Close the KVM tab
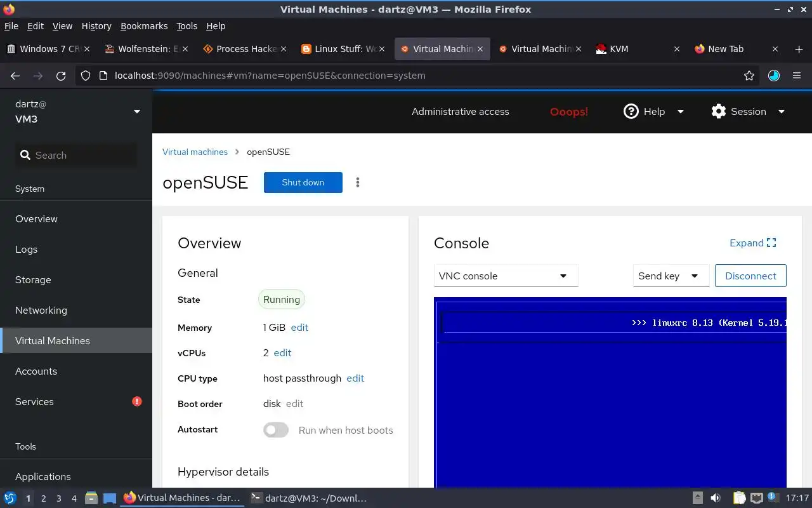The width and height of the screenshot is (812, 508). (677, 49)
